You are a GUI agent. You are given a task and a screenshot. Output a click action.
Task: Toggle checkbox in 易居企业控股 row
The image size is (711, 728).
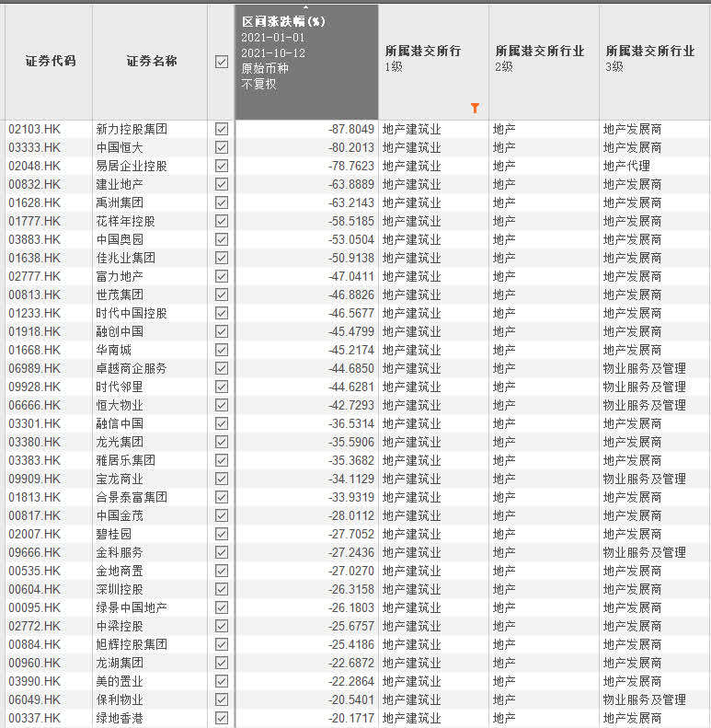tap(222, 166)
